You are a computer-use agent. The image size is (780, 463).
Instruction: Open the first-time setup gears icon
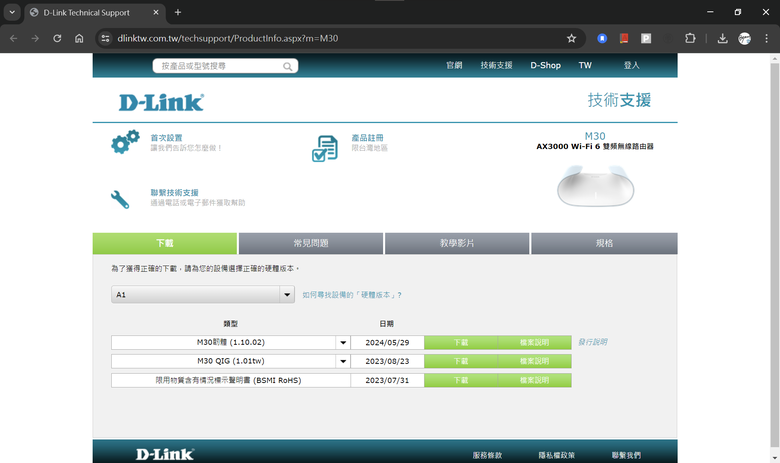[x=125, y=142]
